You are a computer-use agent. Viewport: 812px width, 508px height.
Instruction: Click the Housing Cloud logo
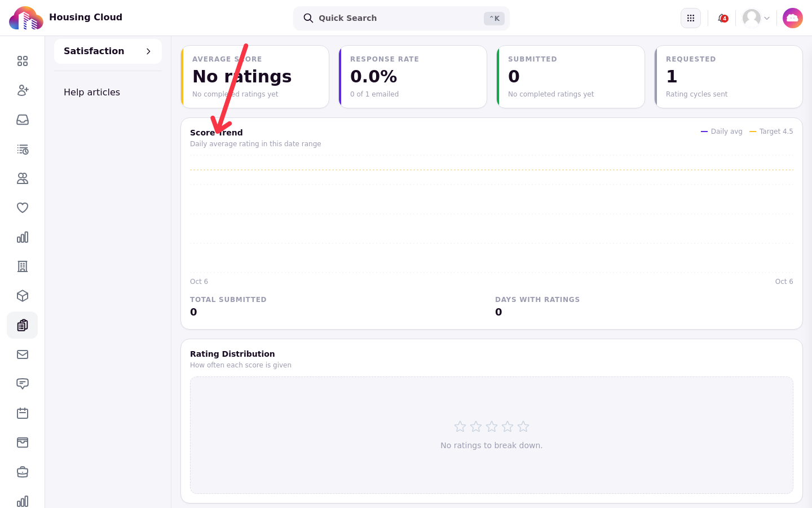point(26,18)
